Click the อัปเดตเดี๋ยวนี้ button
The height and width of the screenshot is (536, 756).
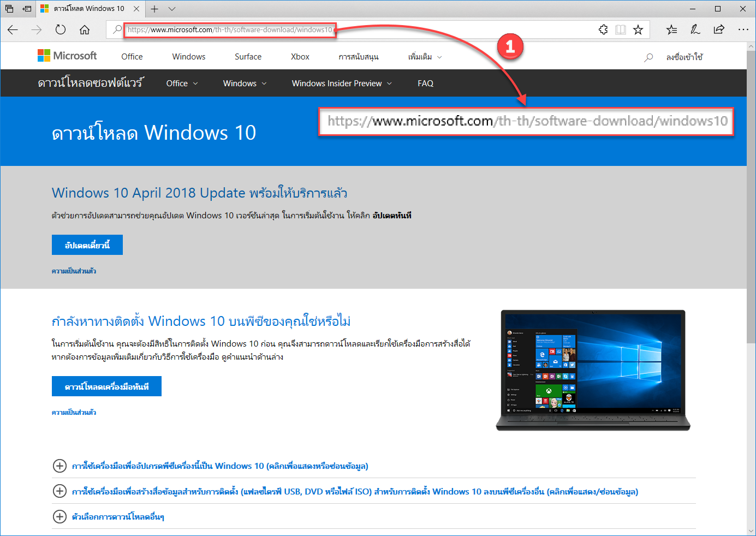point(87,245)
